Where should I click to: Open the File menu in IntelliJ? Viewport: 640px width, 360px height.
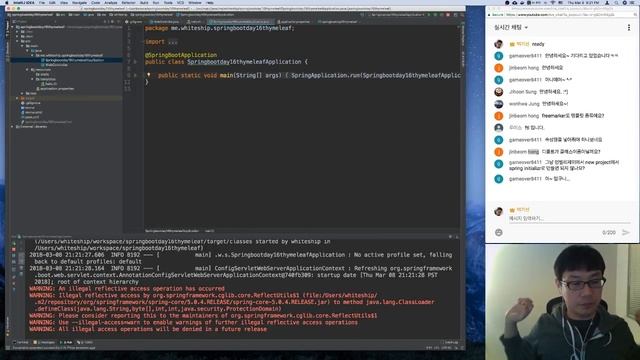[42, 3]
